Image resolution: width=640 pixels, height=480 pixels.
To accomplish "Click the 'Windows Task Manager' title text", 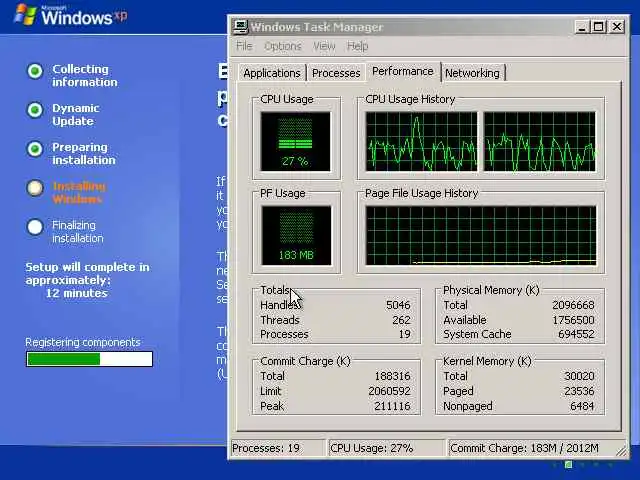I will point(317,27).
